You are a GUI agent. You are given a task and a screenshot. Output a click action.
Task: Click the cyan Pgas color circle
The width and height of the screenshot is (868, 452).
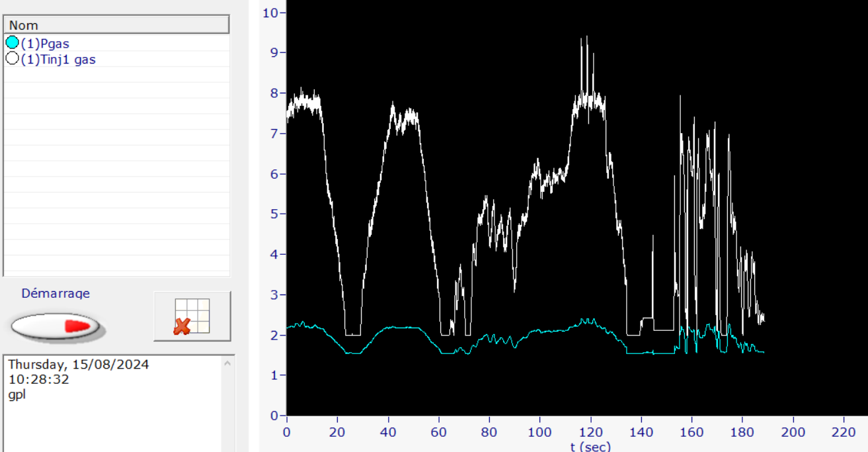click(12, 43)
